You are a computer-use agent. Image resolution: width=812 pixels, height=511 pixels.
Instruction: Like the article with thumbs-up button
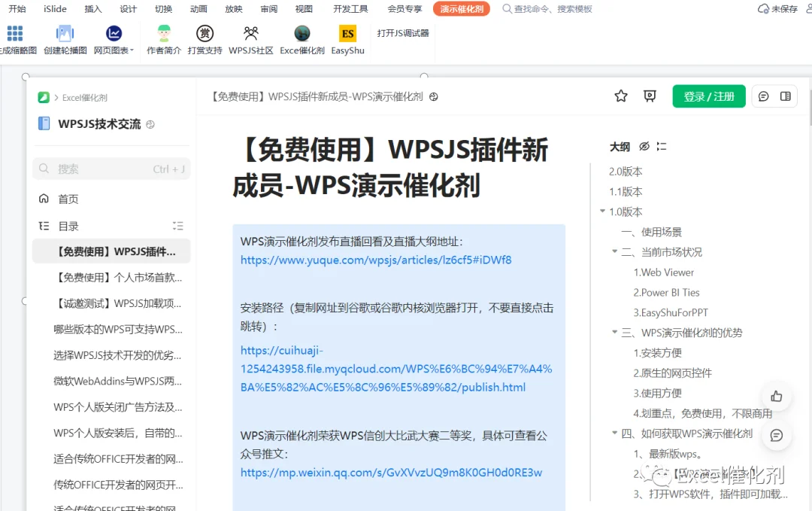click(x=776, y=397)
